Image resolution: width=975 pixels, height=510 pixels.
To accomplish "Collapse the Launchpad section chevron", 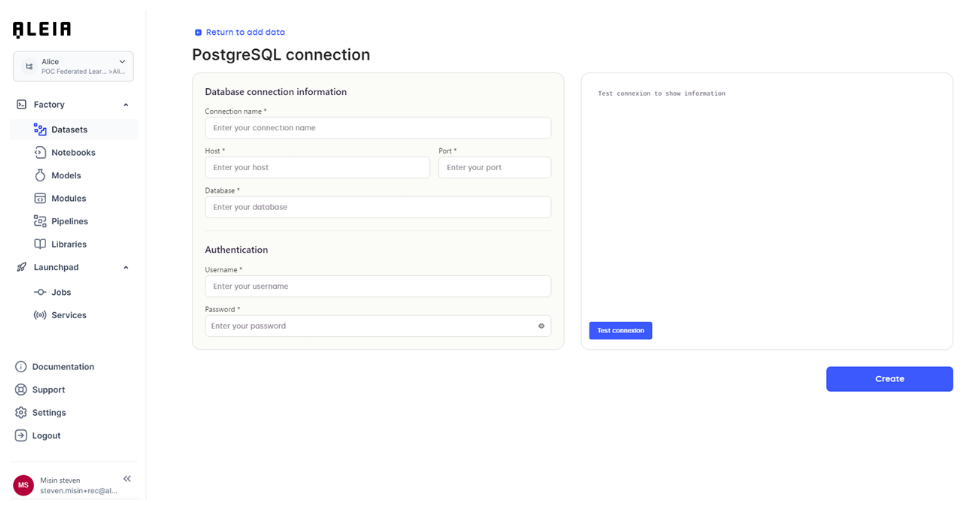I will [126, 267].
